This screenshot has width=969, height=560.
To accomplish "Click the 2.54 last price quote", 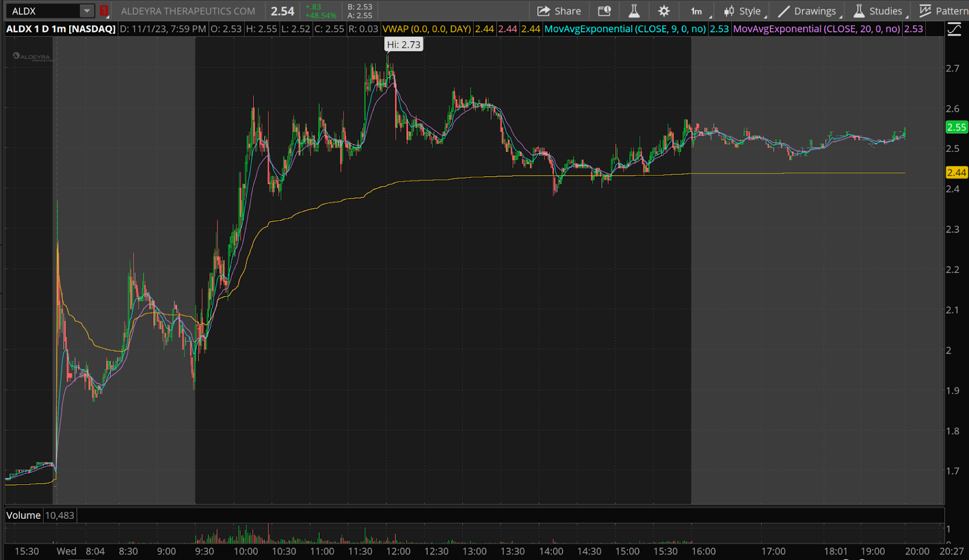I will (x=282, y=12).
